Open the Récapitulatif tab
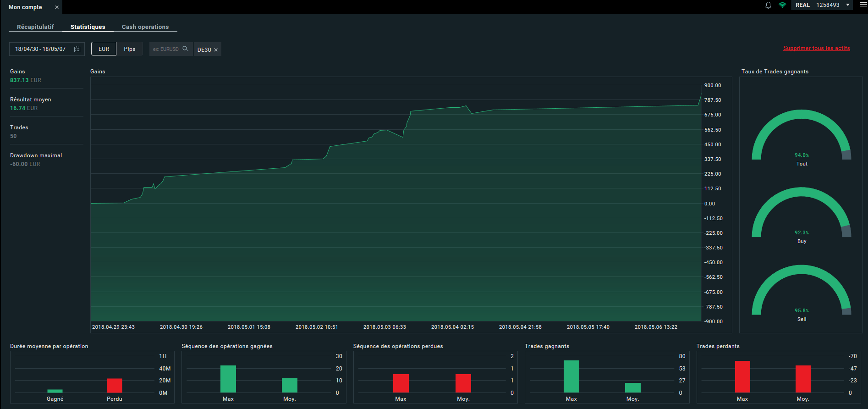Screen dimensions: 868x409 (35, 27)
